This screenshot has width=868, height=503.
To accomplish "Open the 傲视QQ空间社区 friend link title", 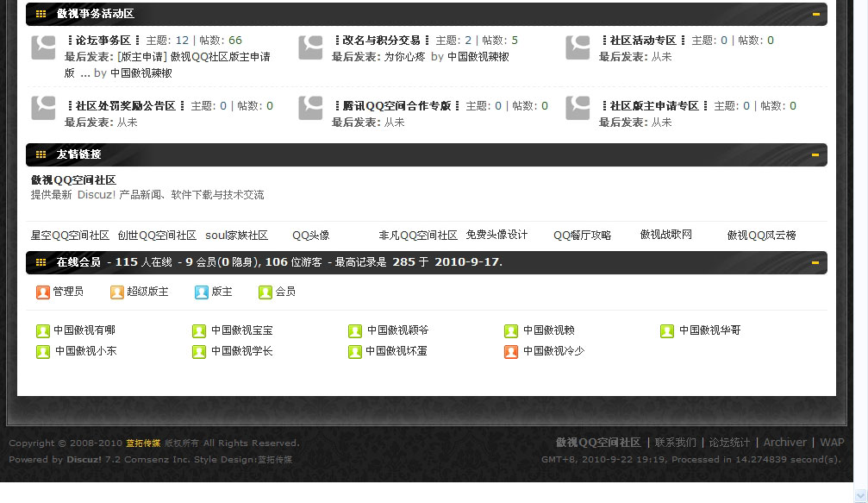I will click(x=73, y=180).
